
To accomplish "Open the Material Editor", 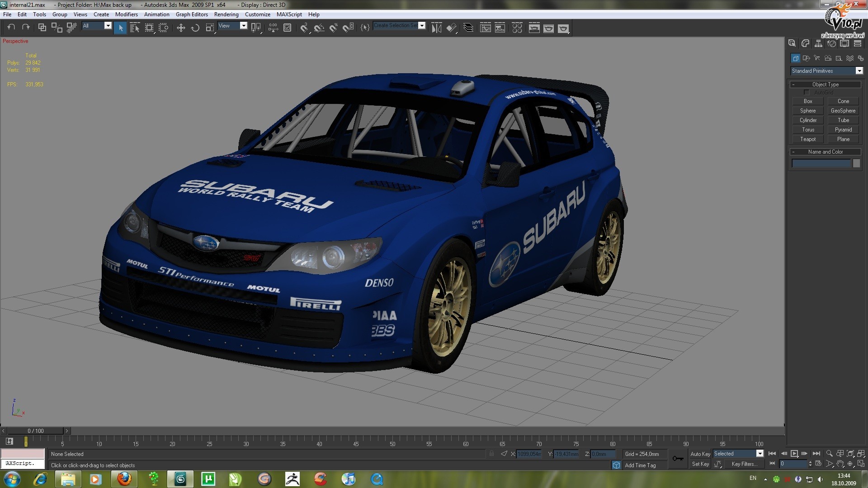I will (x=517, y=28).
